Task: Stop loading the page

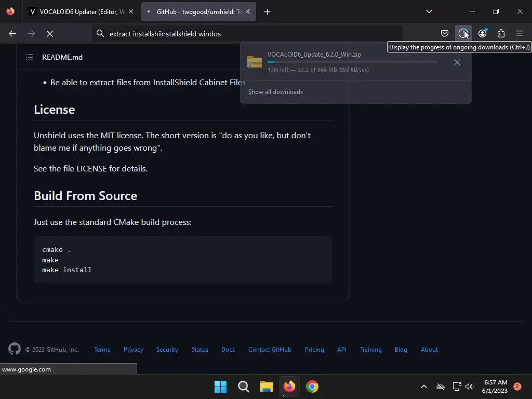Action: pos(50,34)
